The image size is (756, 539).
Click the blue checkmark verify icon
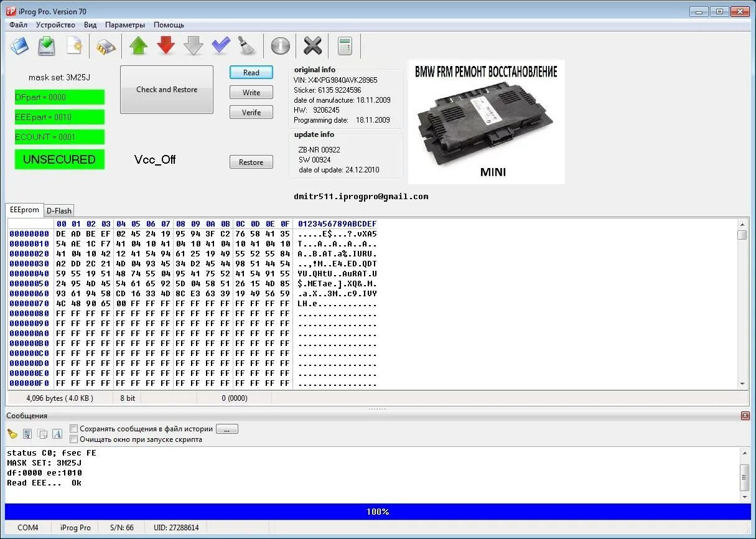pos(221,45)
